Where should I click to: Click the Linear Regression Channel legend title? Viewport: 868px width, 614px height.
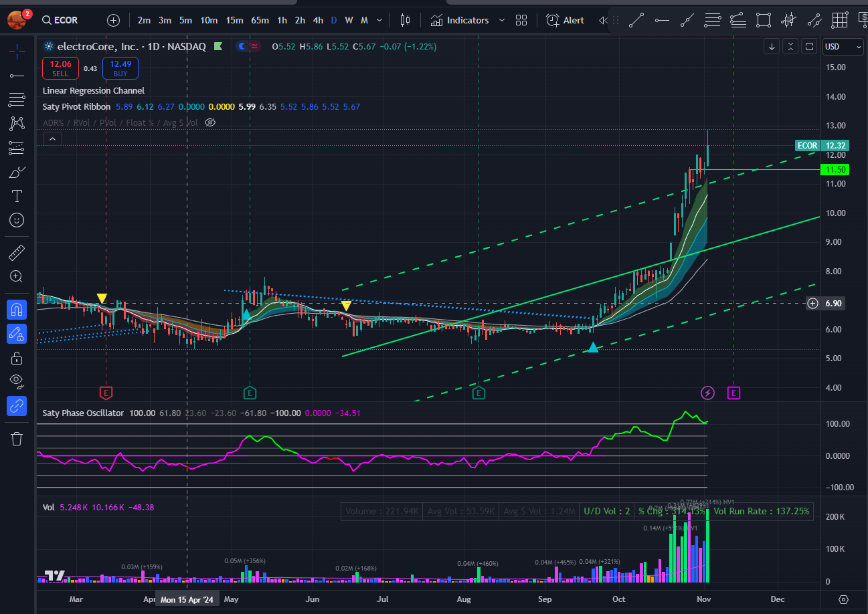click(93, 90)
